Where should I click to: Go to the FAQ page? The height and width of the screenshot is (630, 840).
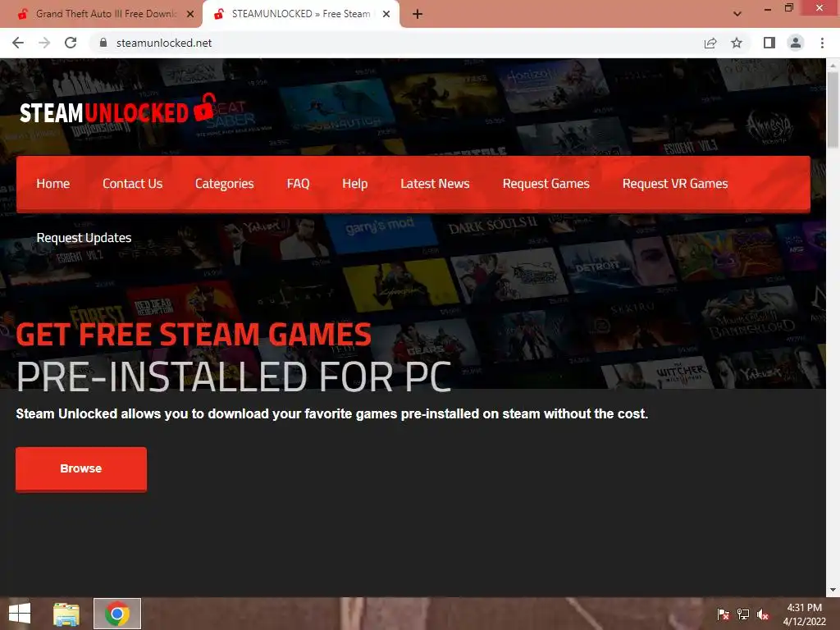click(x=299, y=184)
